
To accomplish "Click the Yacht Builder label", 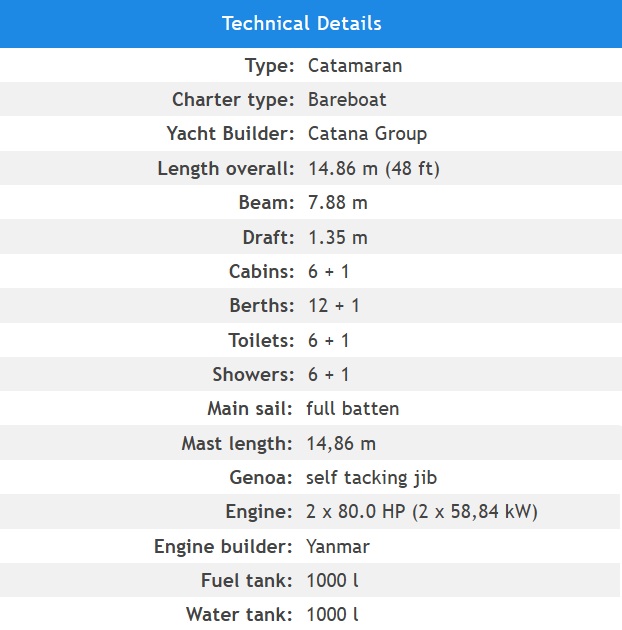I will click(231, 134).
